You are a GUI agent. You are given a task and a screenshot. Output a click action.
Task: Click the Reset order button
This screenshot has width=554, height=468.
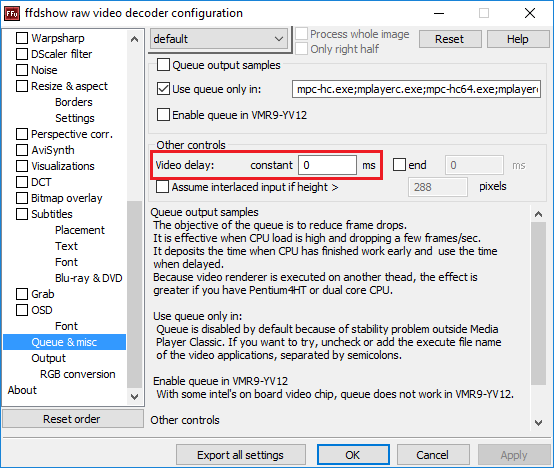72,419
